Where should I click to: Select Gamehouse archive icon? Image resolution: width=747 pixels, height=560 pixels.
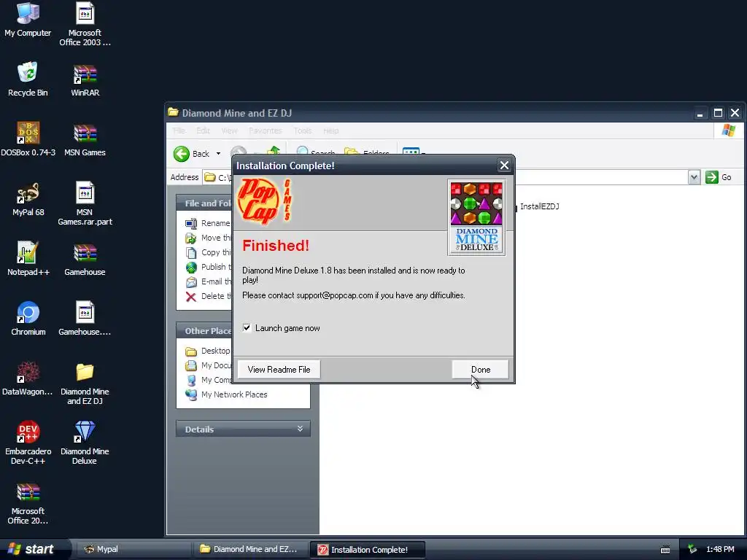[85, 259]
